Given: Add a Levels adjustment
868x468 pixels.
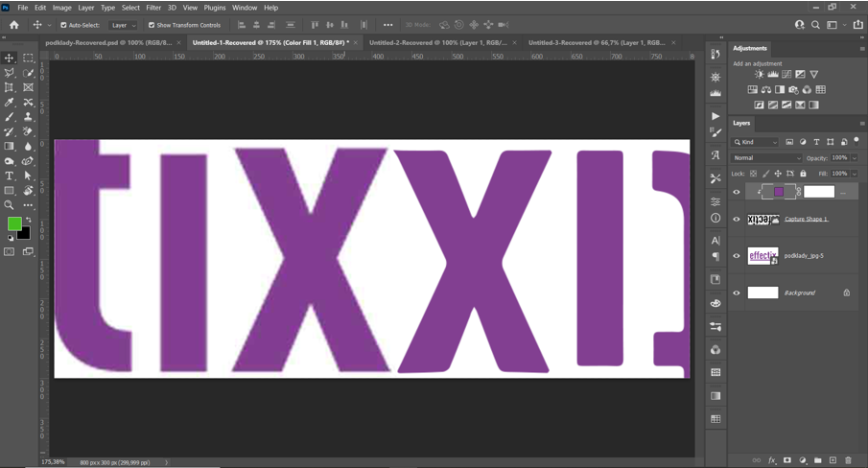Looking at the screenshot, I should click(x=773, y=74).
